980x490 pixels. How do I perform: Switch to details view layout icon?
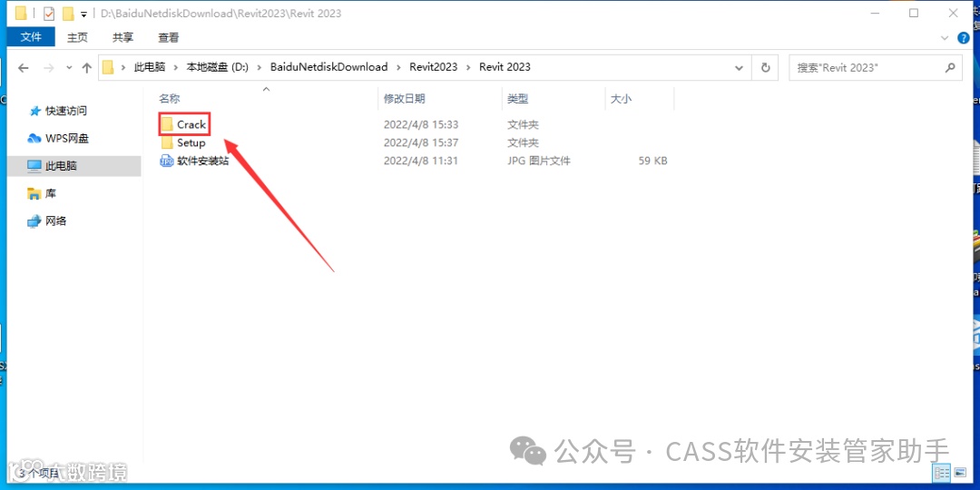[x=941, y=473]
